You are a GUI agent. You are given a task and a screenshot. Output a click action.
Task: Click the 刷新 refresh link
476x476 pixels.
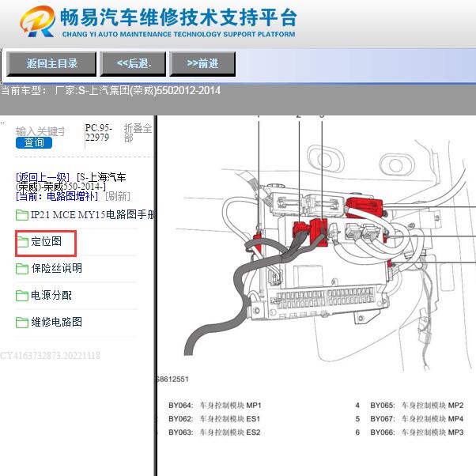118,196
